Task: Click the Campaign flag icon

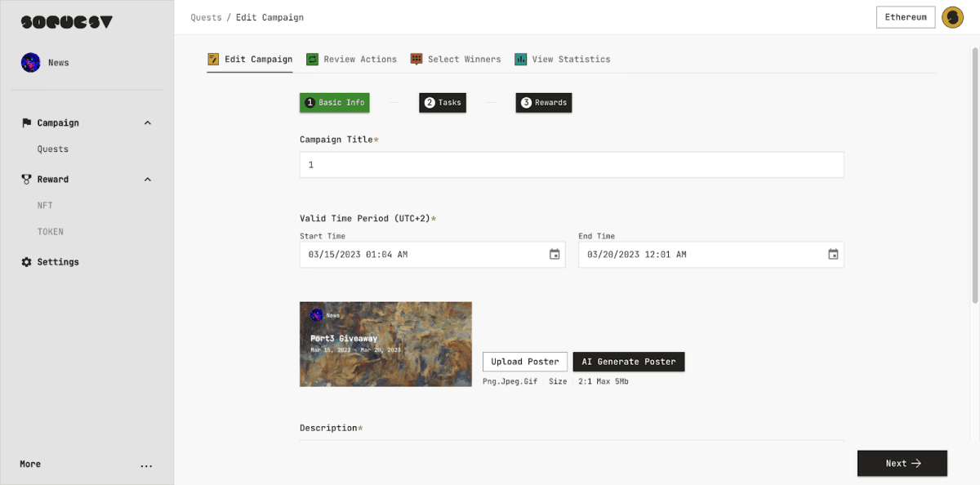Action: click(x=26, y=122)
